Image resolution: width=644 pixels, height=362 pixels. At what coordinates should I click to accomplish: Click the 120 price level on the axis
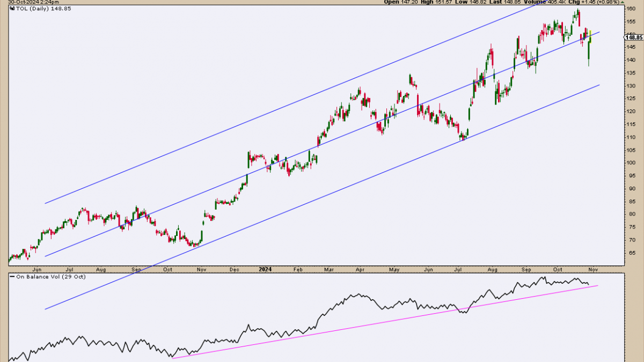(x=632, y=112)
